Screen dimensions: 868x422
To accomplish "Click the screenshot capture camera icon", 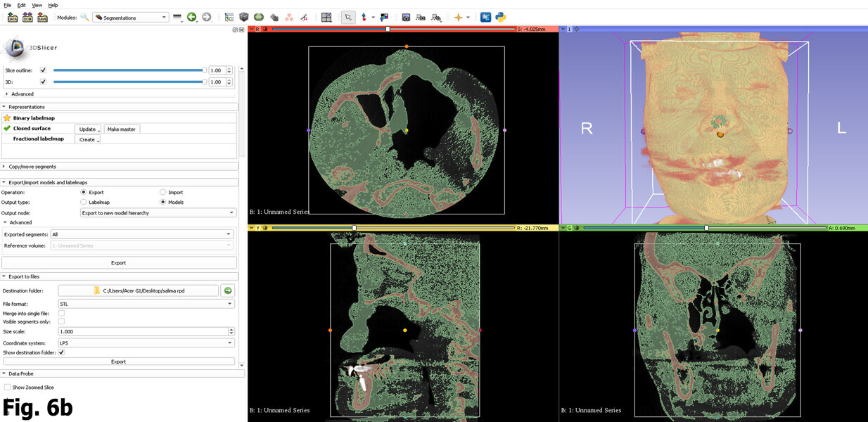I will [406, 18].
